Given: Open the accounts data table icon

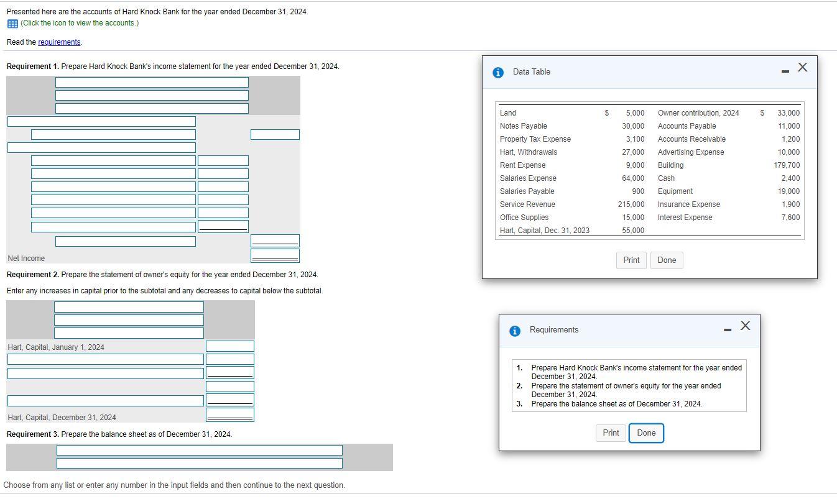Looking at the screenshot, I should 12,24.
